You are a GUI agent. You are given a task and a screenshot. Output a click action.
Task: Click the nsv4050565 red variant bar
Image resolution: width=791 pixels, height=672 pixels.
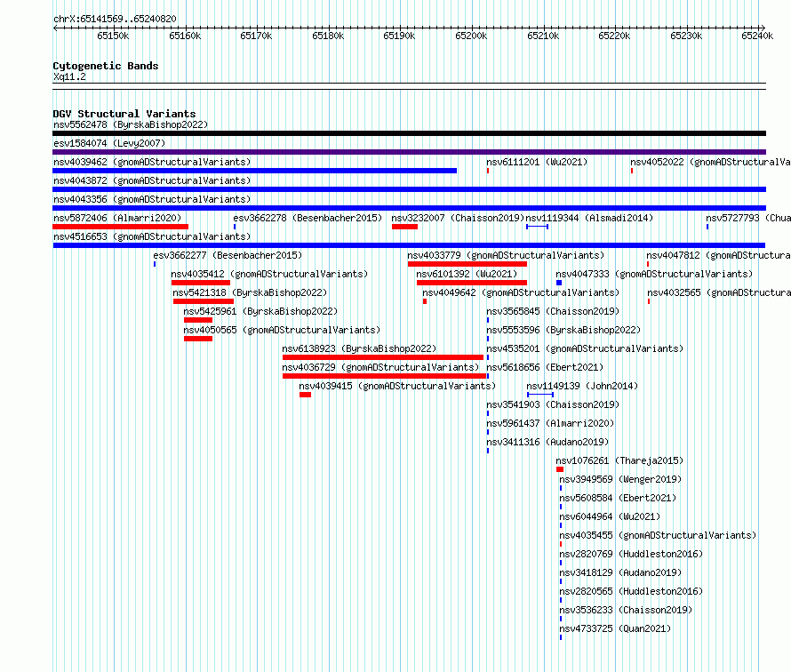[x=198, y=339]
